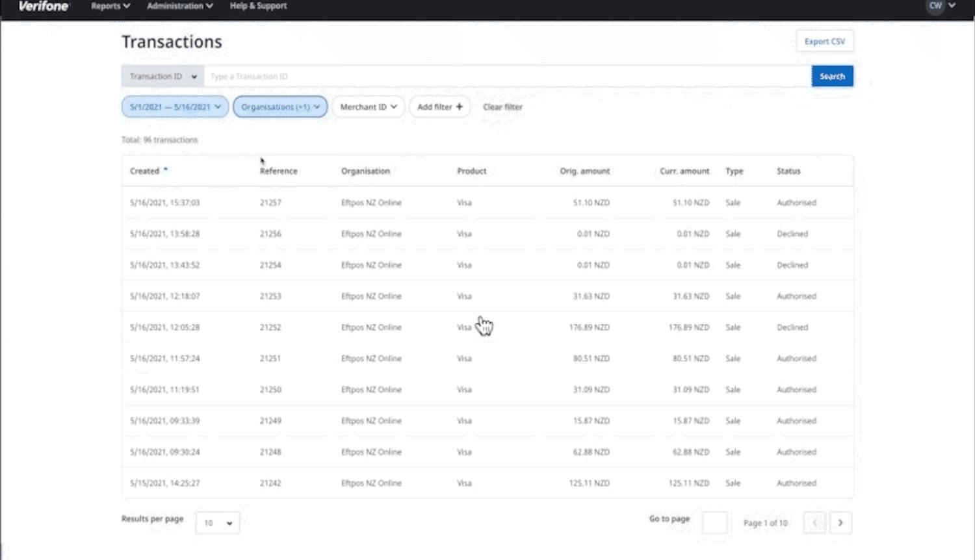Screen dimensions: 975x560
Task: Open Help & Support
Action: pos(258,6)
